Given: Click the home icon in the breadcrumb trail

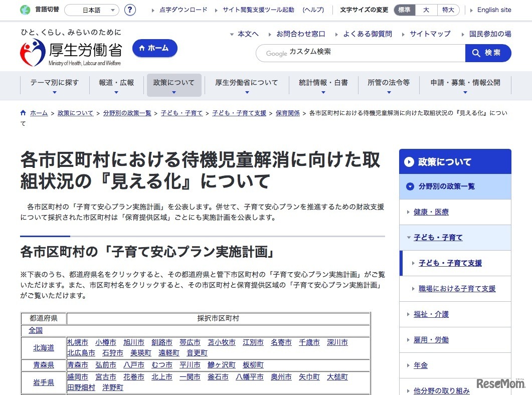Looking at the screenshot, I should click(x=23, y=112).
